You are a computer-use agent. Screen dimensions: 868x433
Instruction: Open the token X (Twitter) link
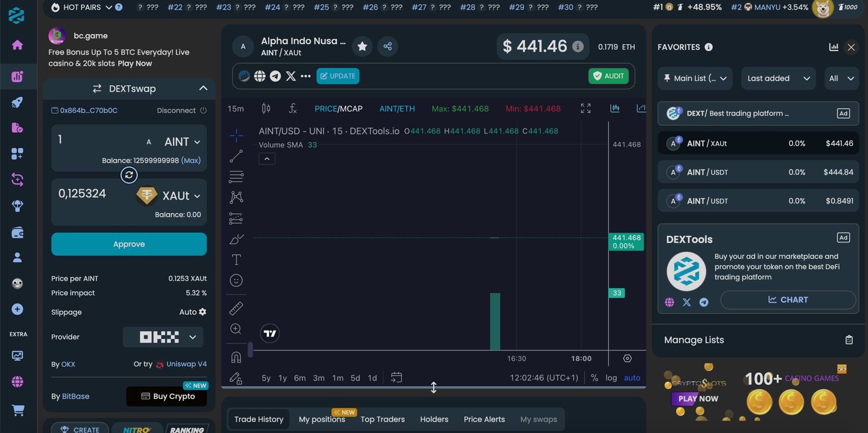291,76
